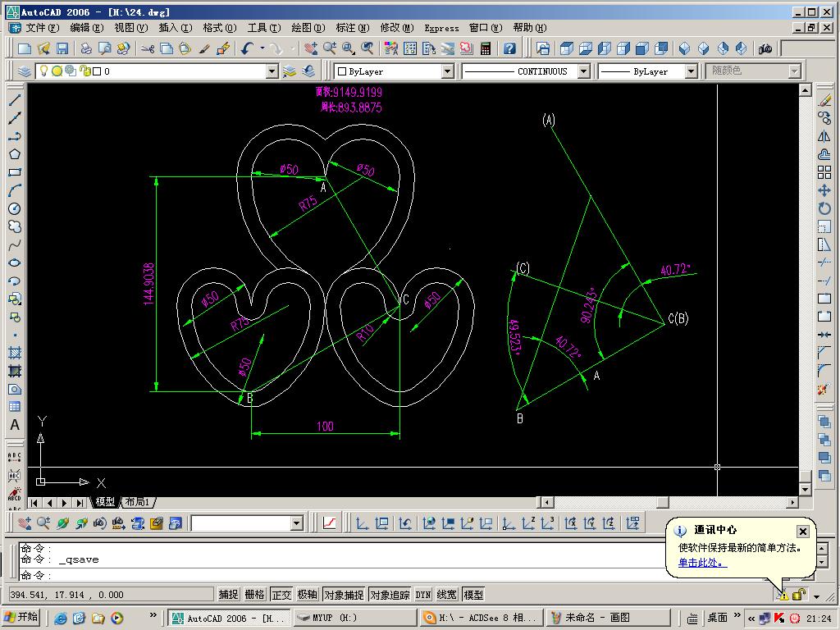Select the Line draw tool
The height and width of the screenshot is (630, 840).
pyautogui.click(x=15, y=100)
